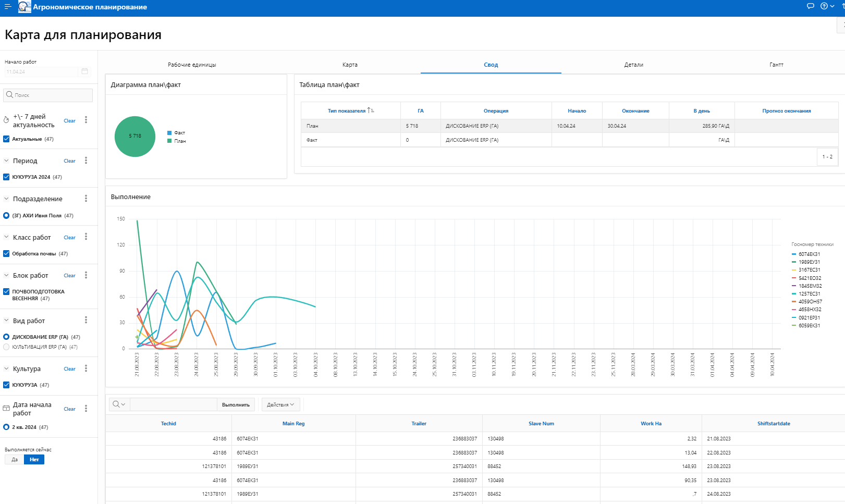Open the Действия dropdown menu
845x504 pixels.
[x=280, y=404]
